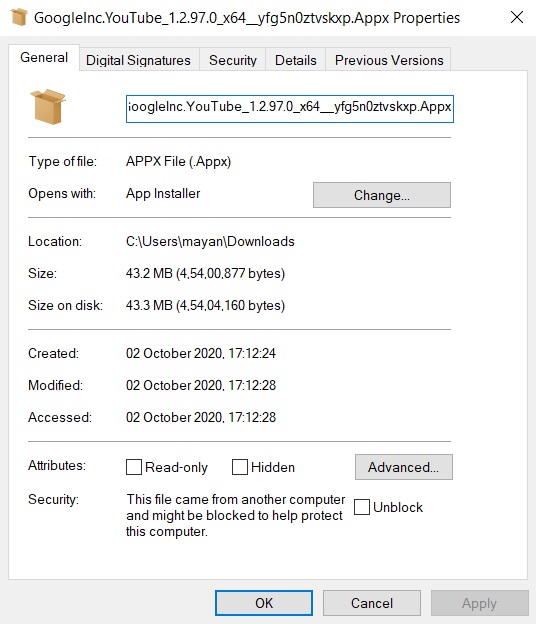Click the 'Type of file:' label
This screenshot has height=624, width=536.
62,162
